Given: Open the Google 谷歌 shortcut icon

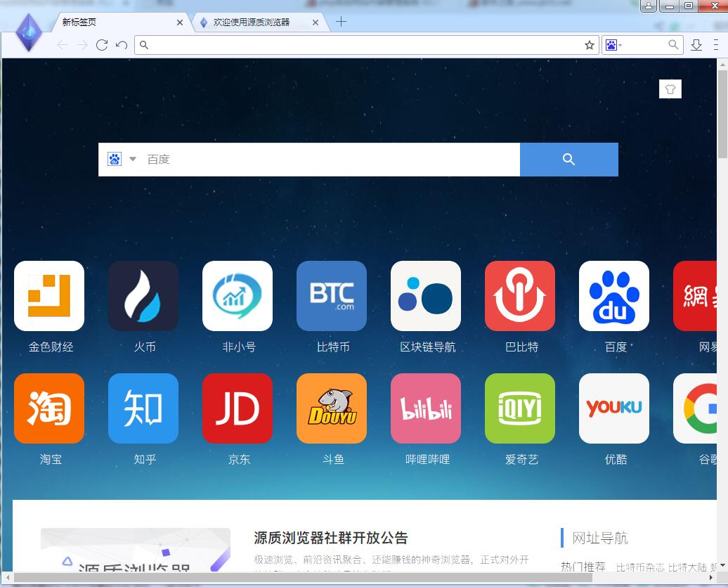Looking at the screenshot, I should coord(695,408).
